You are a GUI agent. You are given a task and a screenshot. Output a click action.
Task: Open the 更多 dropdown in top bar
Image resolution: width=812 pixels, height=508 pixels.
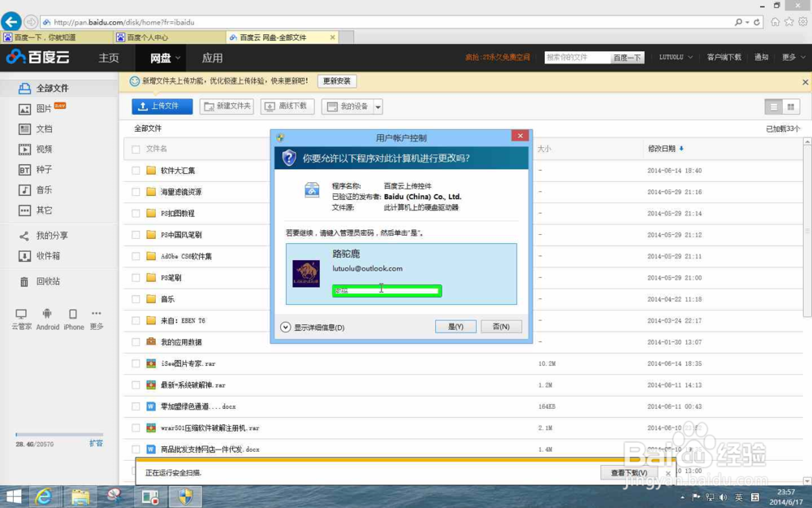(793, 57)
